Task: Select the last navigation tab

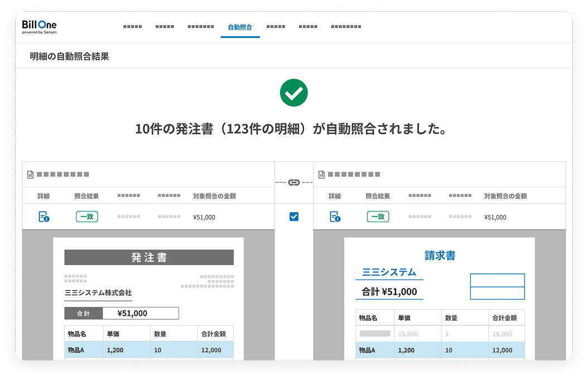Action: (345, 27)
